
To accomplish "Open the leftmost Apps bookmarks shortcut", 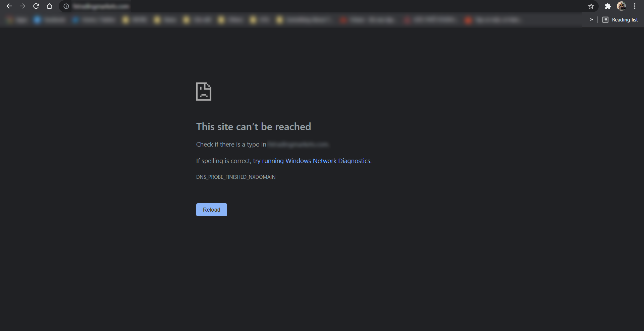I will (17, 20).
